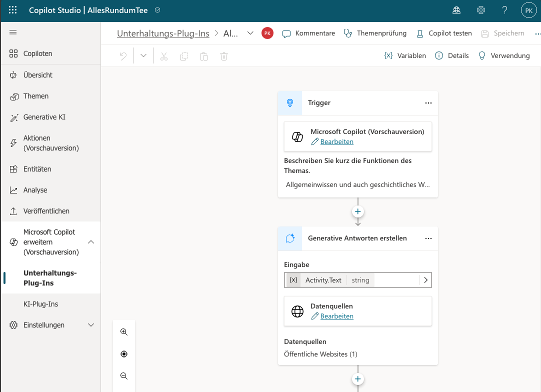Click Kommentare button
Image resolution: width=541 pixels, height=392 pixels.
[309, 33]
